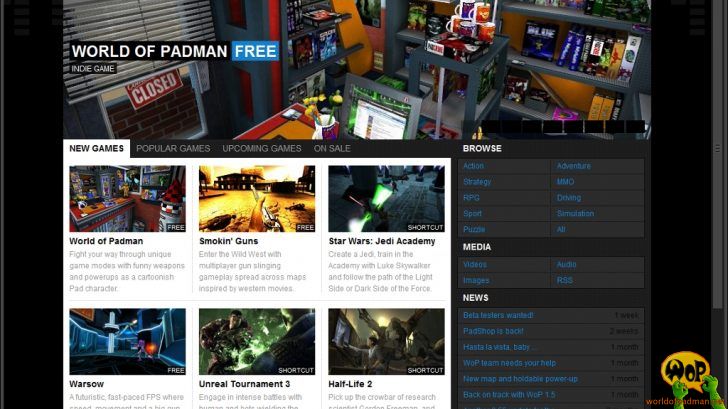Click SHORTCUT badge on Half-Life 2 thumbnail
728x409 pixels.
(x=425, y=370)
